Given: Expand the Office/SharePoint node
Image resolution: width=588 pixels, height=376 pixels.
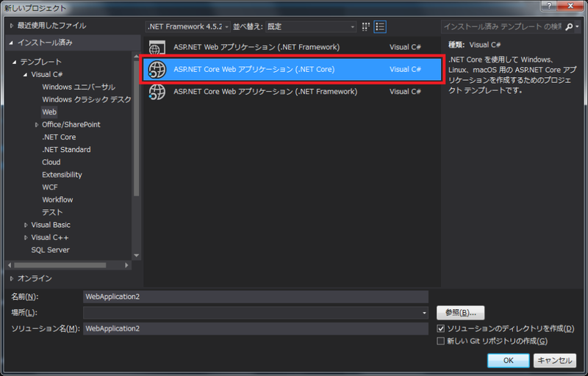Looking at the screenshot, I should [36, 125].
